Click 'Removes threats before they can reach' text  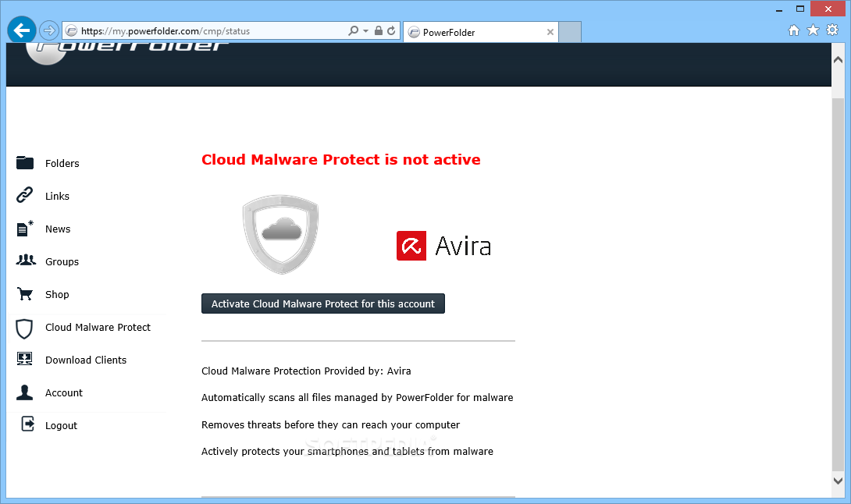[x=330, y=424]
